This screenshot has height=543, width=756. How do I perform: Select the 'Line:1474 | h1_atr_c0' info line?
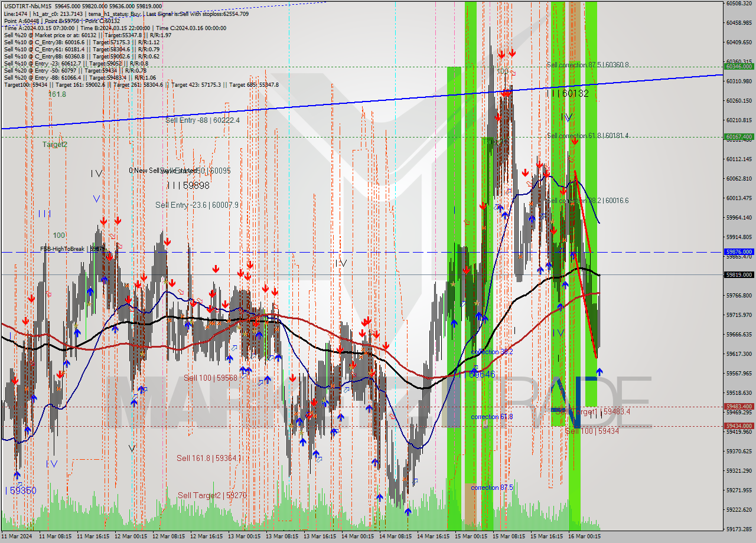[126, 14]
